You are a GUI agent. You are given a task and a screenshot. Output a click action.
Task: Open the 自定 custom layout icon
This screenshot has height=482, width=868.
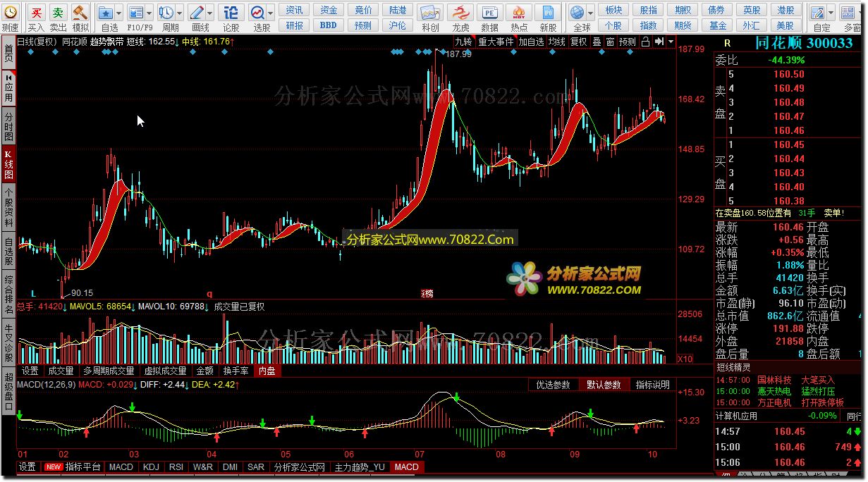817,12
